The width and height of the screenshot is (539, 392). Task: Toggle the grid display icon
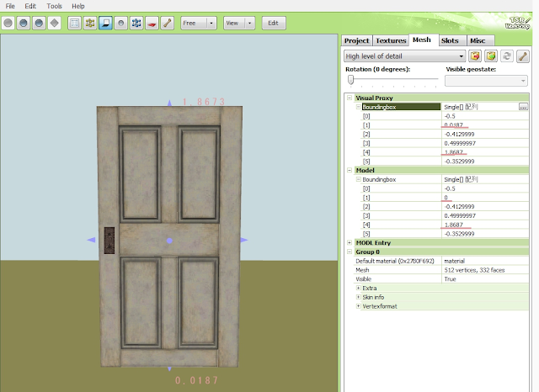74,24
